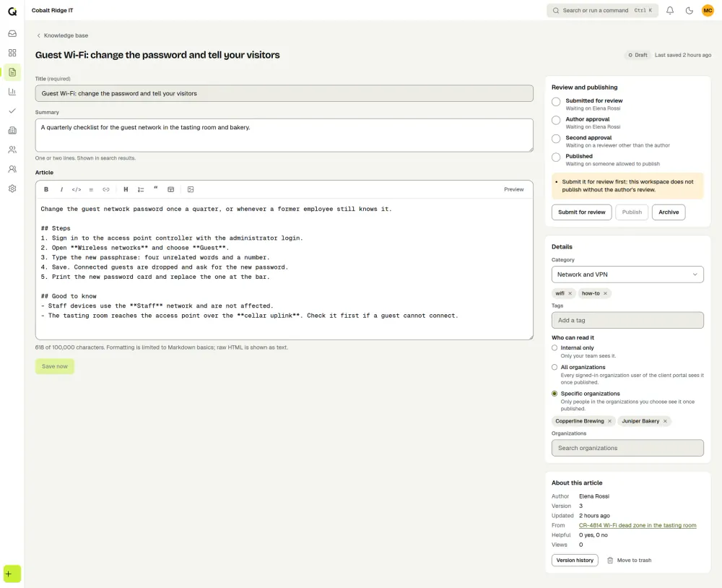Open the inbox icon in the sidebar
This screenshot has height=588, width=722.
(12, 34)
